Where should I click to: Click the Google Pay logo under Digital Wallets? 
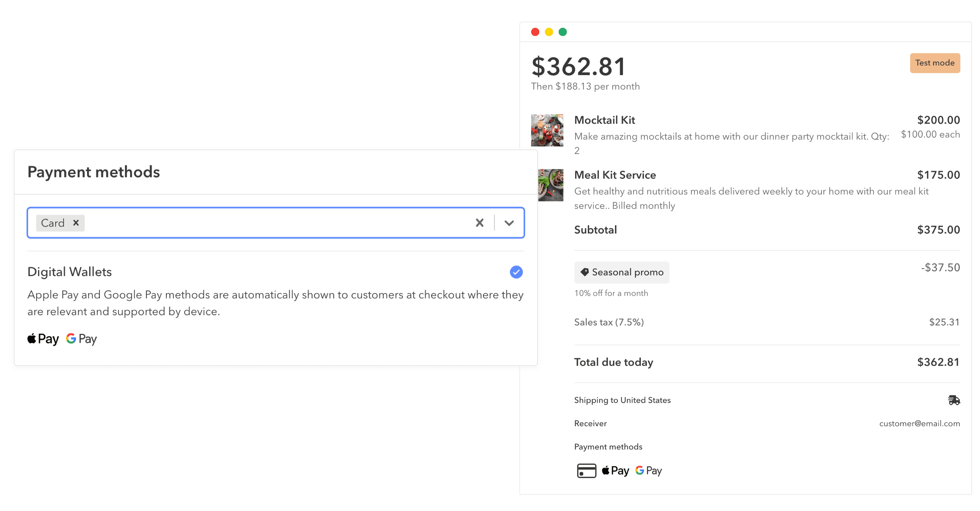81,339
